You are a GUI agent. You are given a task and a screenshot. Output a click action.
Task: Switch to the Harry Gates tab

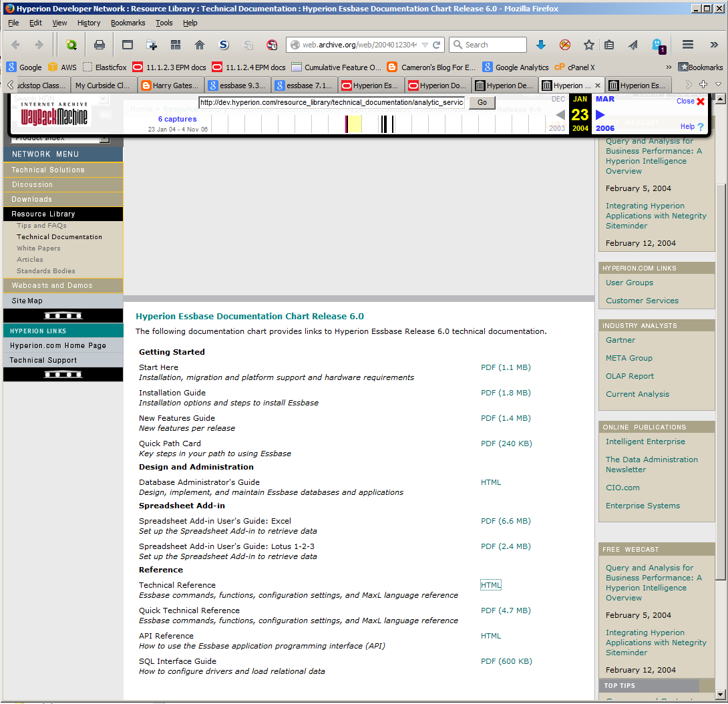click(171, 85)
